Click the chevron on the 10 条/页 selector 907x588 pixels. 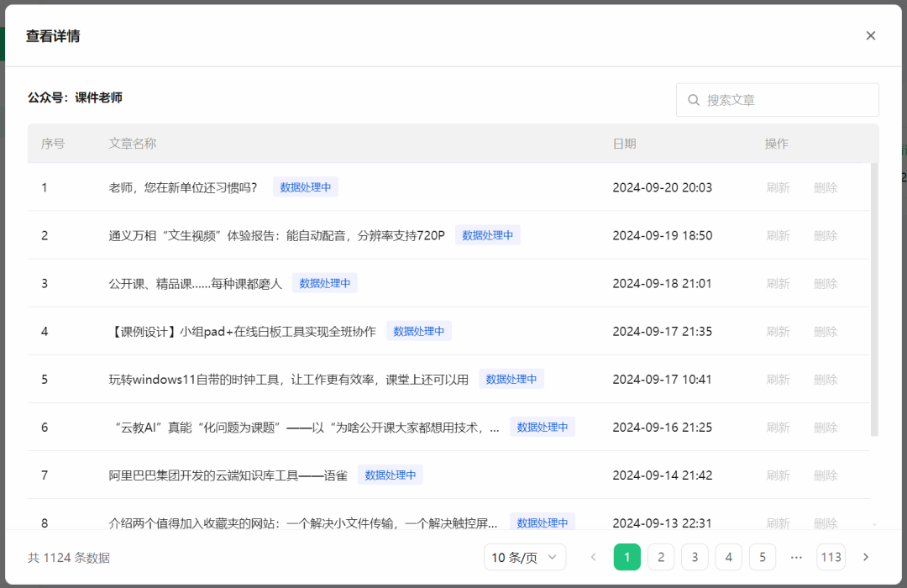(x=553, y=557)
